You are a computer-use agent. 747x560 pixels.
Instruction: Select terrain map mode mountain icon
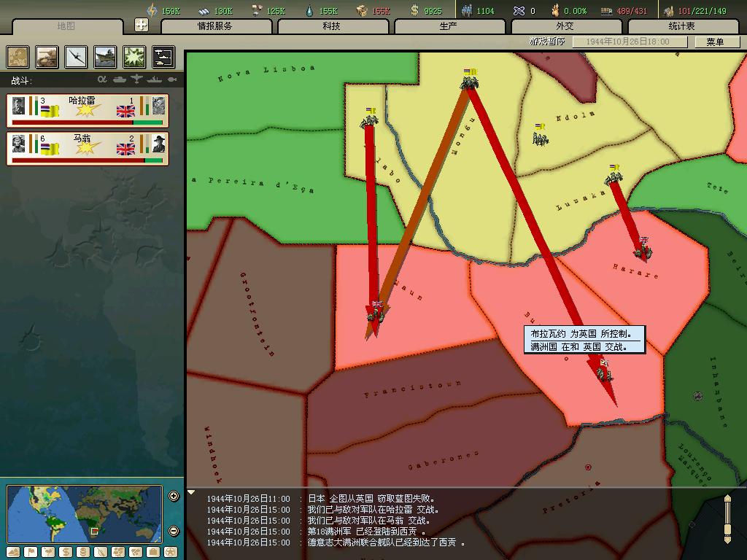click(x=13, y=553)
